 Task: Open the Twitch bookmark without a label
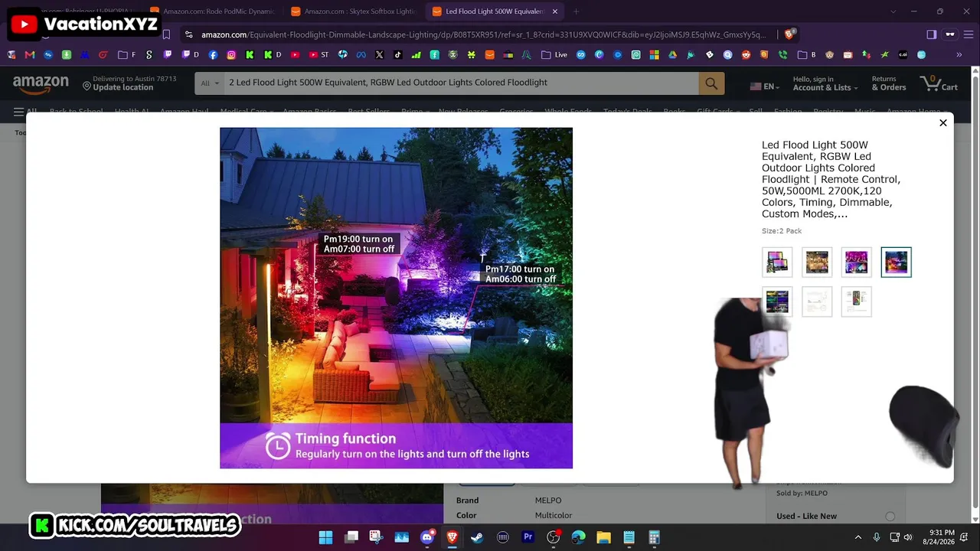[x=167, y=55]
